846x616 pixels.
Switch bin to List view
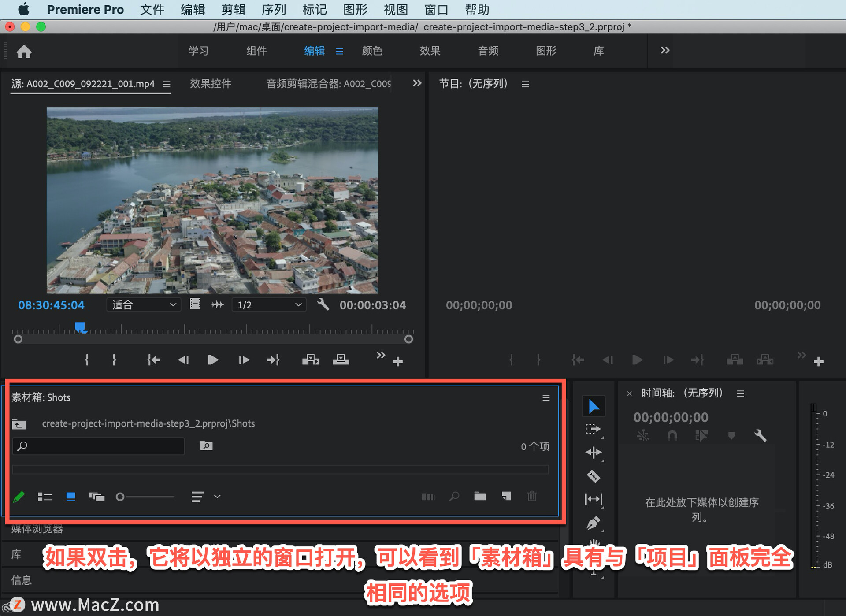click(45, 497)
